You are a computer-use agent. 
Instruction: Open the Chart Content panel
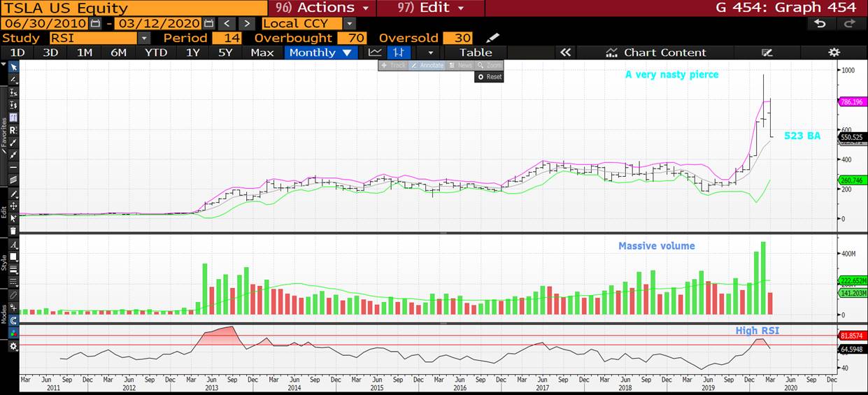[656, 52]
